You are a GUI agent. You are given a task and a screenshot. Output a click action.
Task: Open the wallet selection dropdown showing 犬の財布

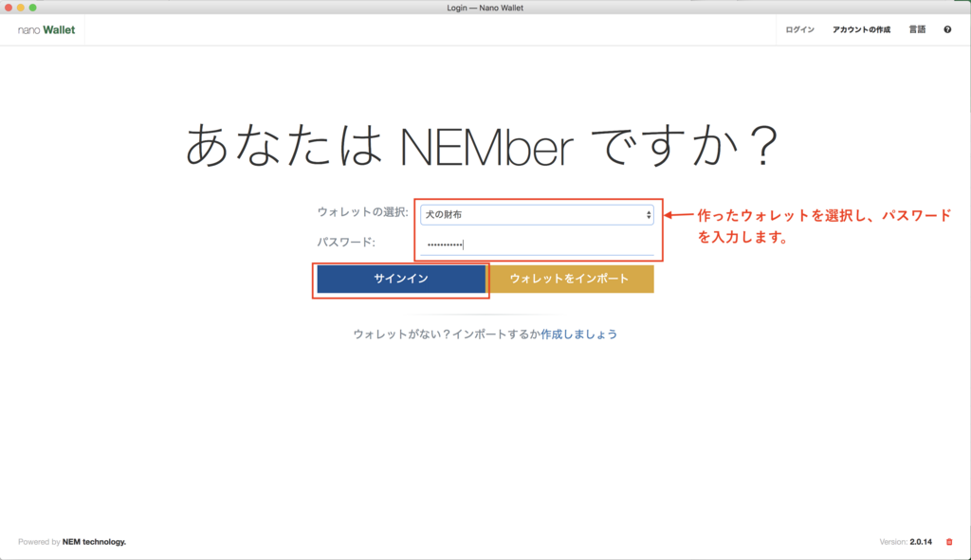537,215
